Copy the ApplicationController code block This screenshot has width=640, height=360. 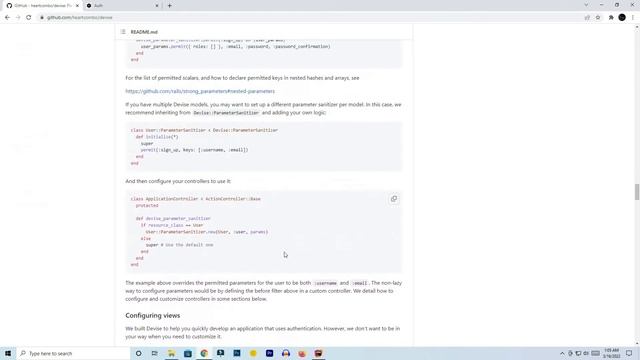tap(393, 199)
